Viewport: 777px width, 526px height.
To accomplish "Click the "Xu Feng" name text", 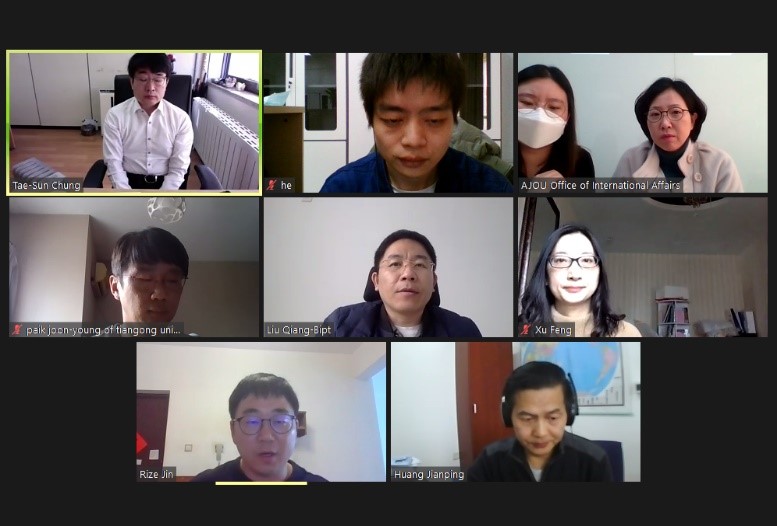I will 553,330.
